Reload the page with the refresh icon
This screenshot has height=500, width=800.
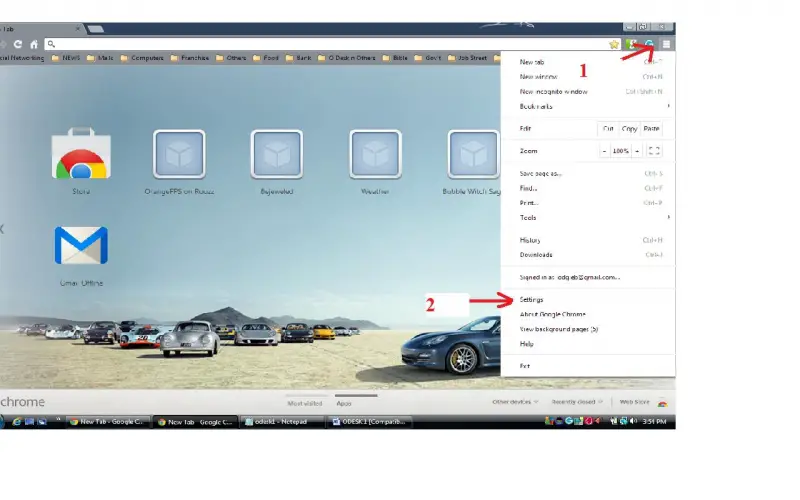tap(18, 44)
